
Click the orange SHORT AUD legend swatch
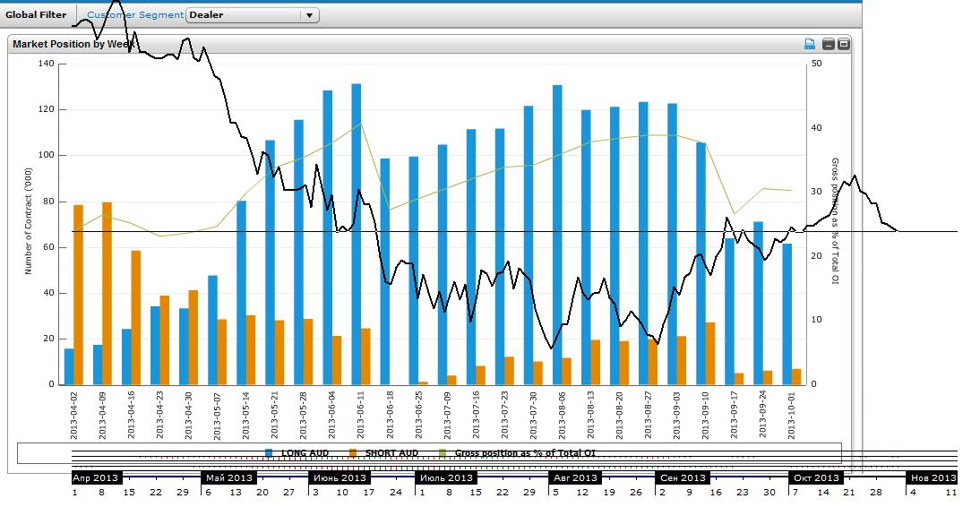pyautogui.click(x=353, y=453)
